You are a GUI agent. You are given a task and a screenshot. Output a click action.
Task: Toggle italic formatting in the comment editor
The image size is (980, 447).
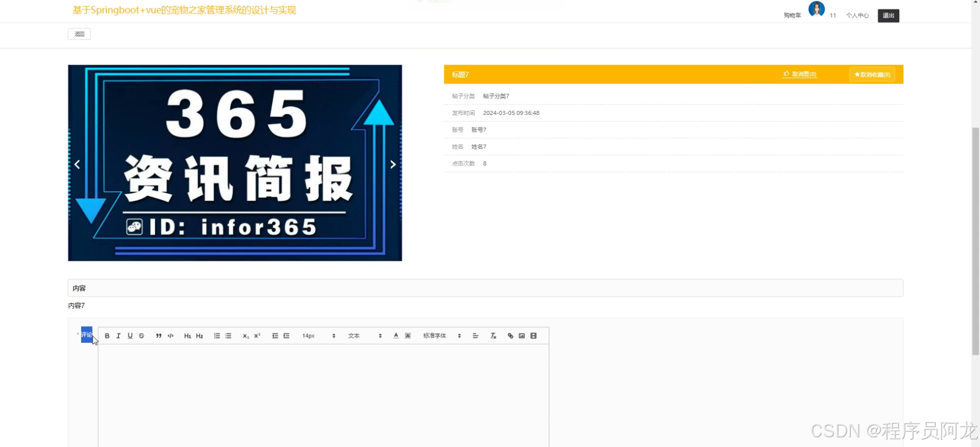point(118,336)
